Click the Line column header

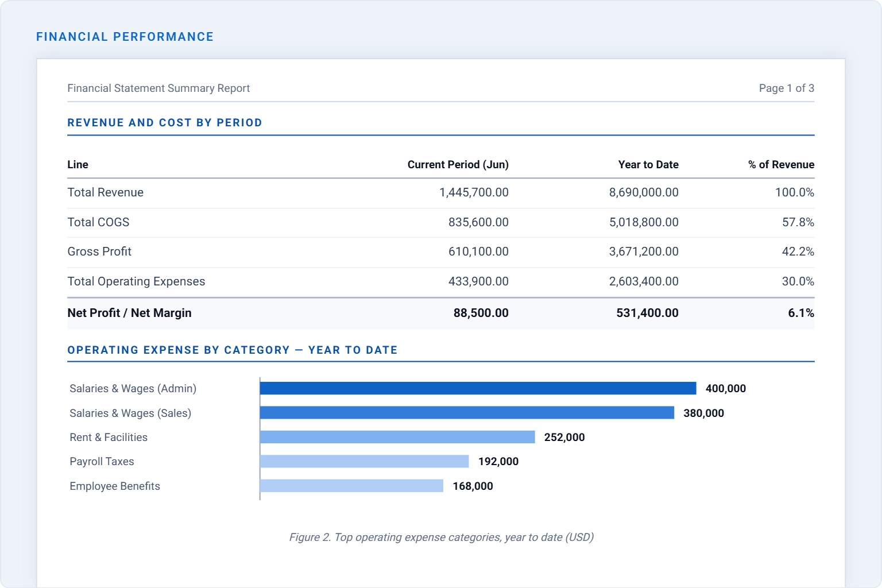(78, 165)
